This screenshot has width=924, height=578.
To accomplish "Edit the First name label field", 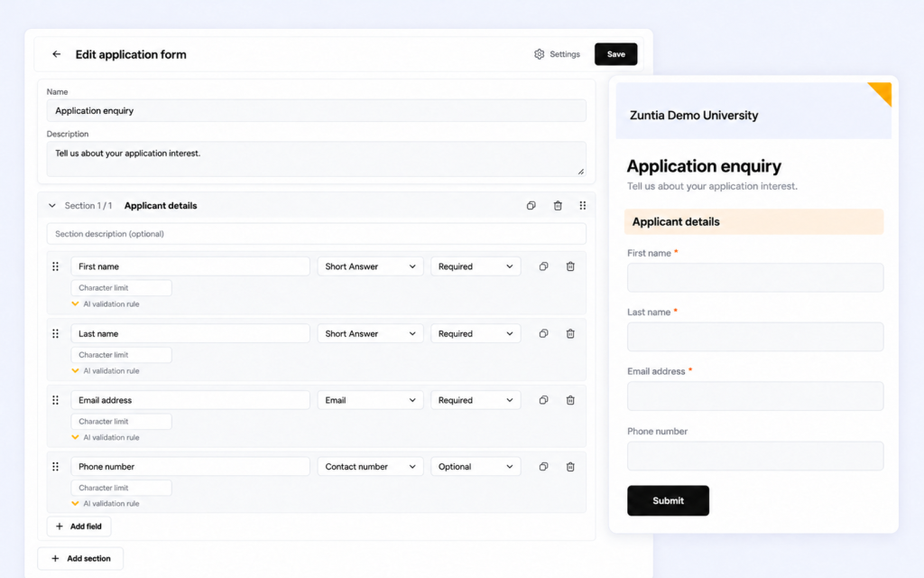I will point(190,266).
